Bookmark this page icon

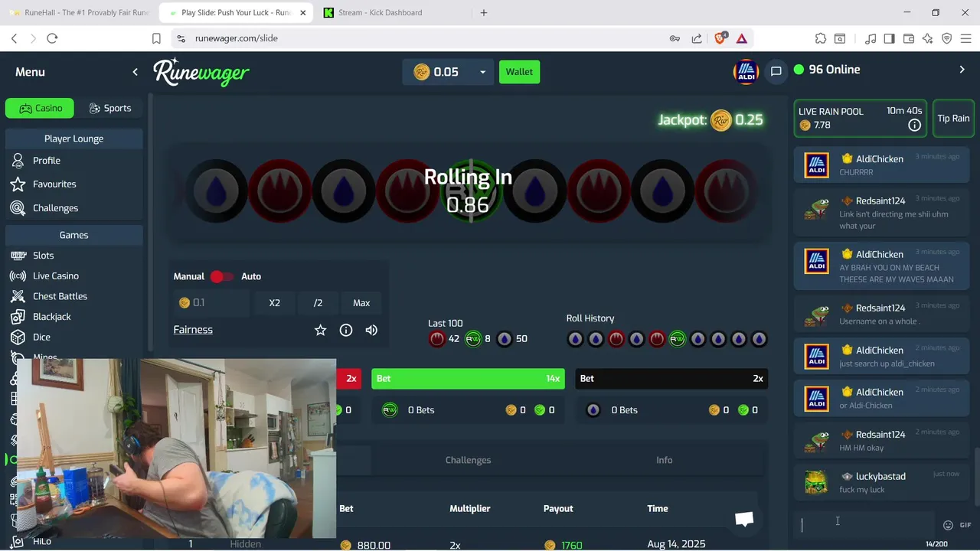point(156,38)
